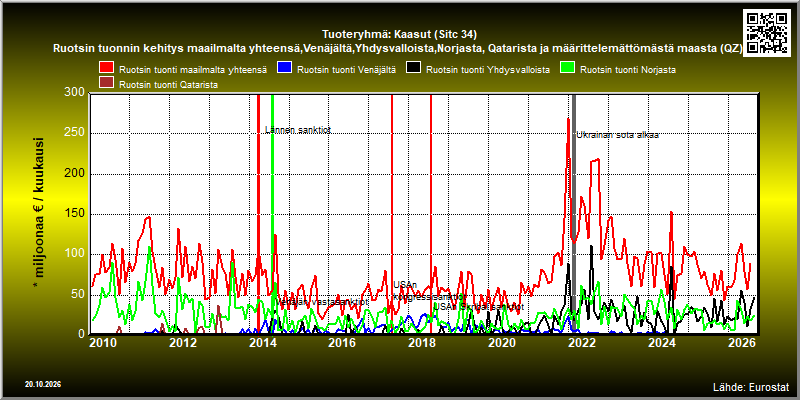Click the blue legend swatch for Venäjältä

point(285,68)
